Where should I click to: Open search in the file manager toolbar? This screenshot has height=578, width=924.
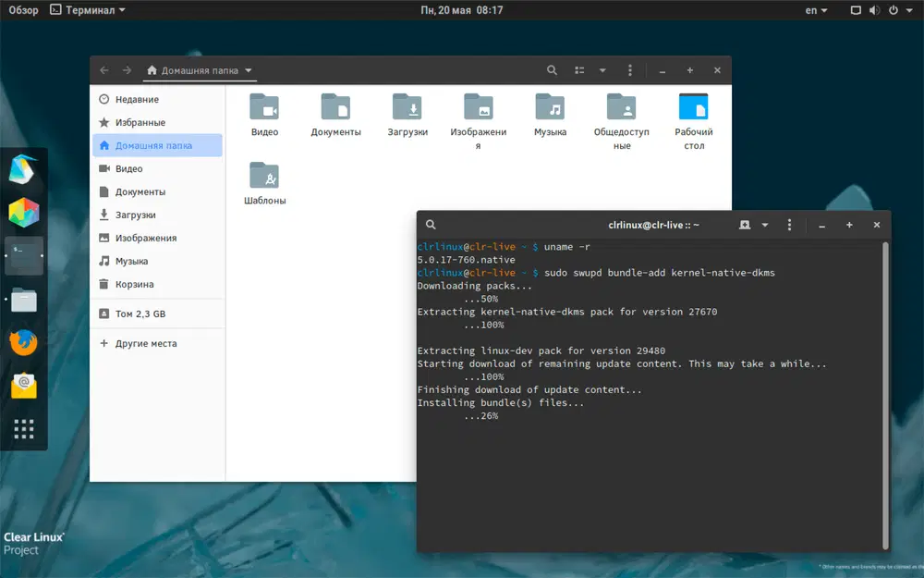[x=552, y=70]
